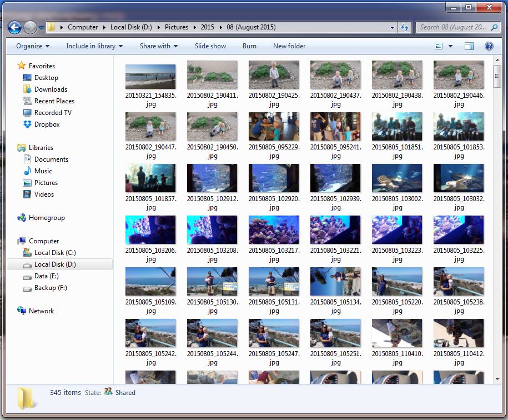508x420 pixels.
Task: Create a New folder
Action: pyautogui.click(x=289, y=46)
